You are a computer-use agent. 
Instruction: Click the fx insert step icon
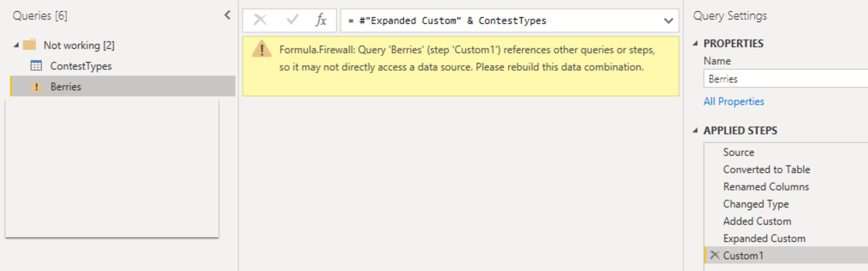click(321, 20)
